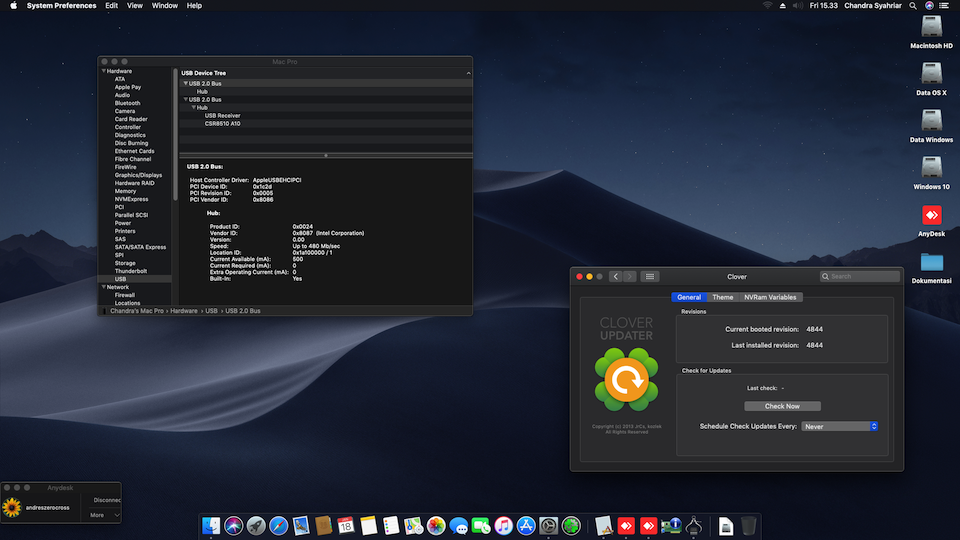Screen dimensions: 960x540
Task: Open FaceTime icon in dock
Action: pyautogui.click(x=481, y=526)
